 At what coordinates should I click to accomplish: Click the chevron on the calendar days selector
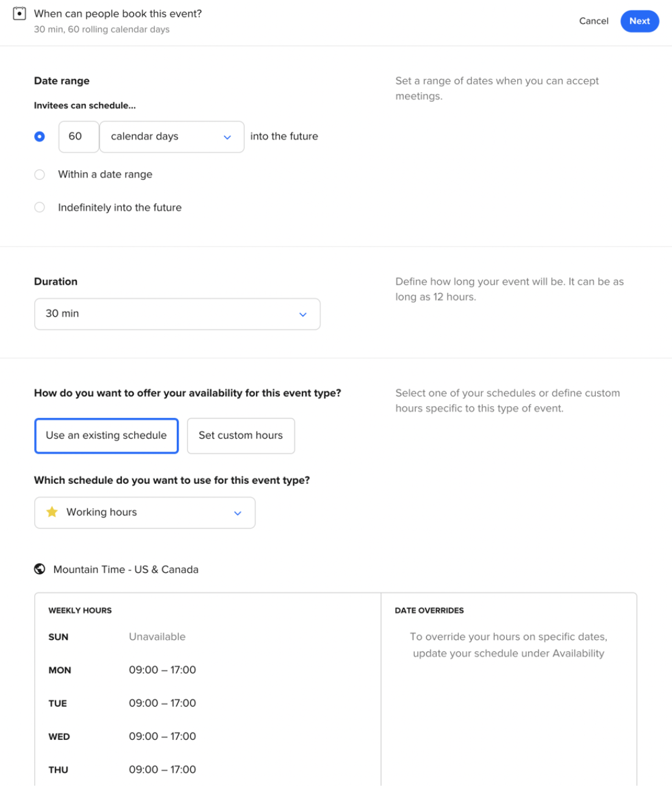[x=227, y=137]
